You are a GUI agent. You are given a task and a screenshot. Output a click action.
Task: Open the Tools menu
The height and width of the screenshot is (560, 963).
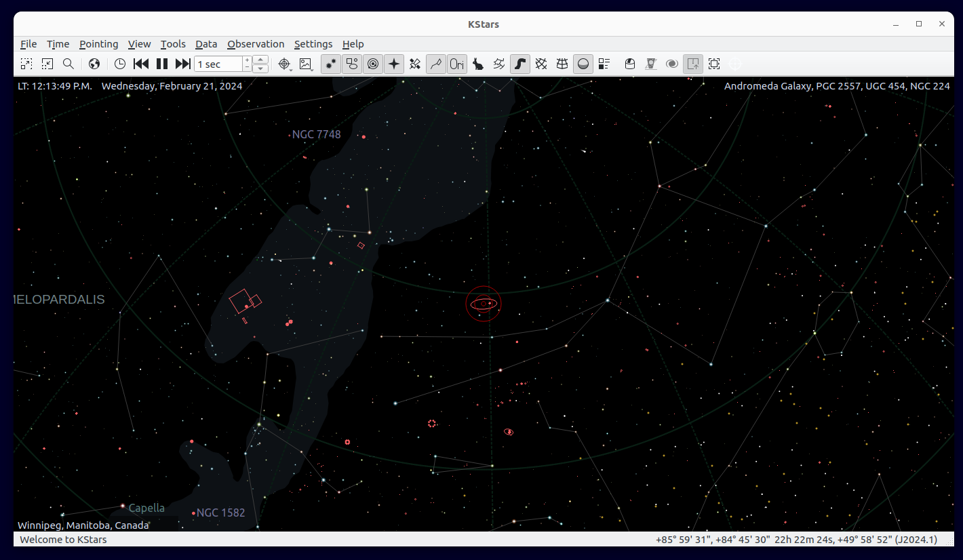[x=173, y=44]
